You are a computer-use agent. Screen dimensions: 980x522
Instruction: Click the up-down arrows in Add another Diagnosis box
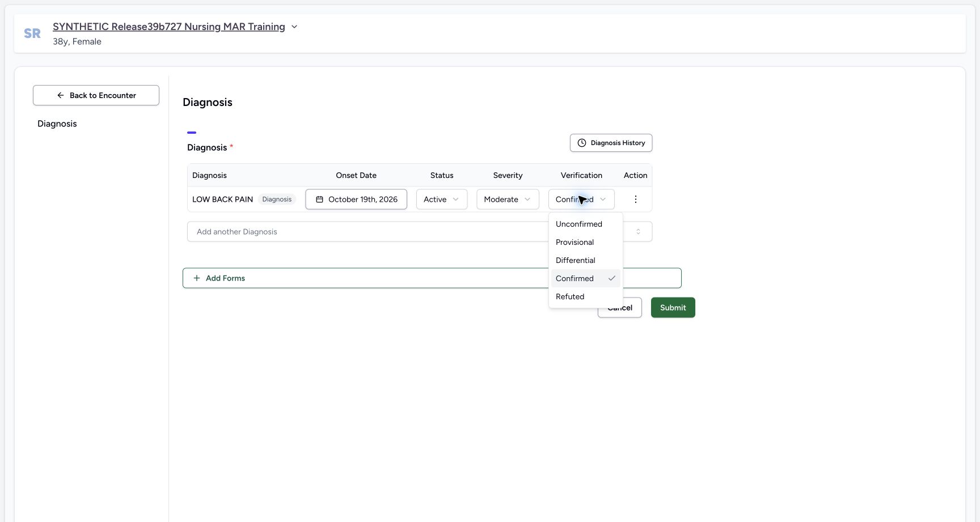tap(638, 232)
